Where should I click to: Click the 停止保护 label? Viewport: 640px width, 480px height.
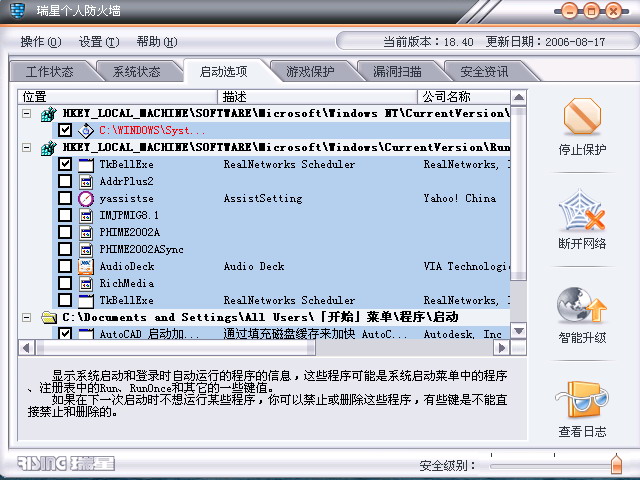582,150
